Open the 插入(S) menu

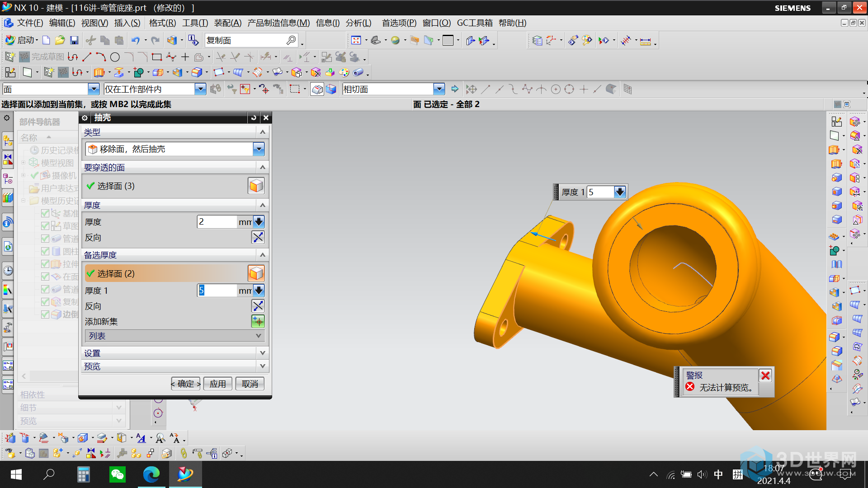(x=127, y=23)
